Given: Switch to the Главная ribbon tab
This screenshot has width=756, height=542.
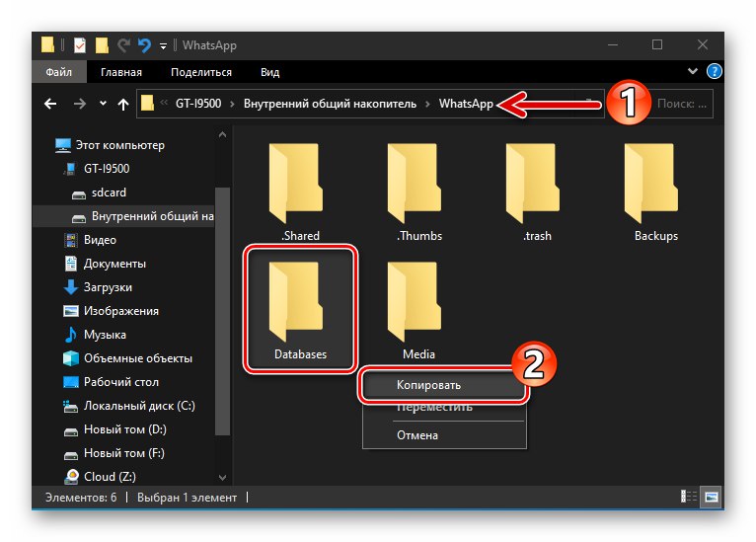Looking at the screenshot, I should [x=121, y=72].
